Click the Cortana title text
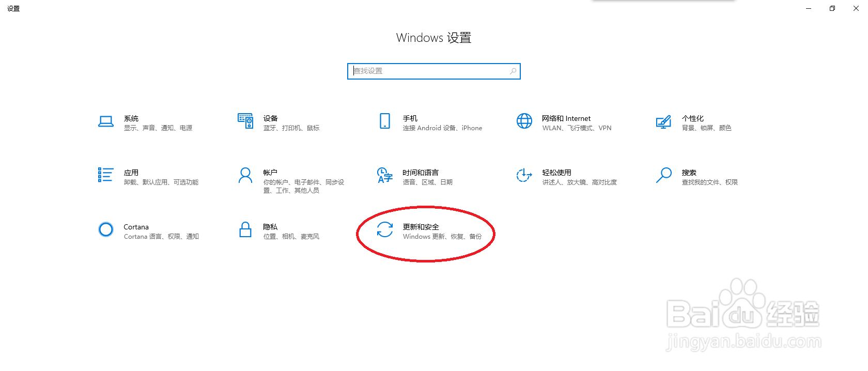 coord(136,227)
